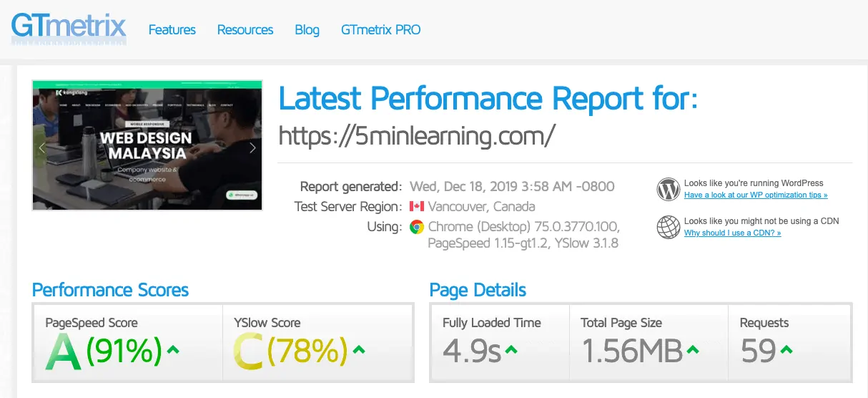Open the Features menu item
Image resolution: width=868 pixels, height=398 pixels.
pyautogui.click(x=172, y=30)
